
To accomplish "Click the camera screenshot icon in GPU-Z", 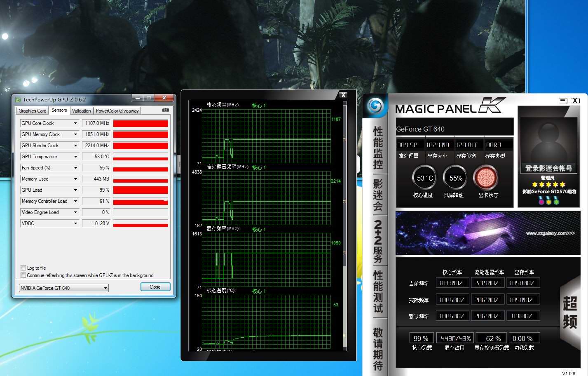I will [165, 110].
